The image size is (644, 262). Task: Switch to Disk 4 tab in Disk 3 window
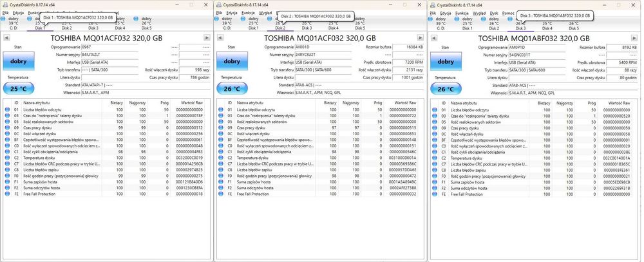pos(547,28)
